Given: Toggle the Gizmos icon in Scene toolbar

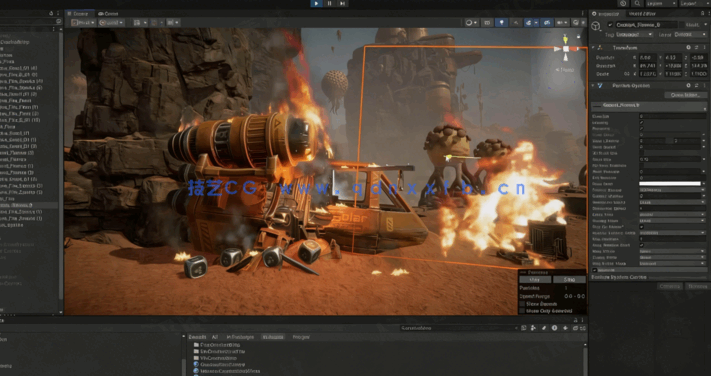Looking at the screenshot, I should 576,22.
